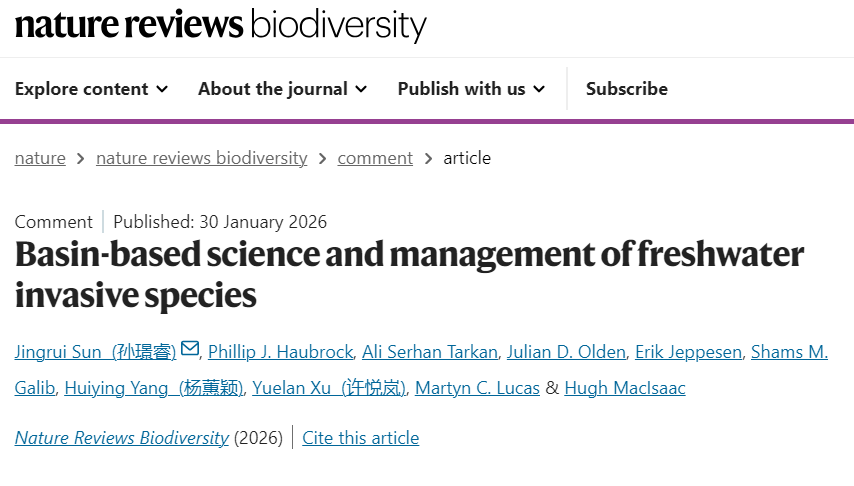Select author Julian D. Olden
This screenshot has height=486, width=854.
point(566,352)
